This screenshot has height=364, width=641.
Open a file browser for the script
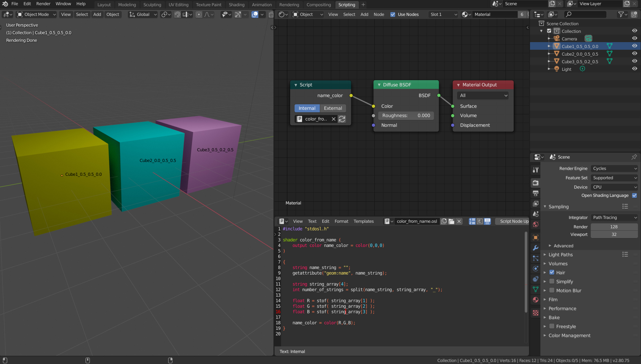coord(452,221)
